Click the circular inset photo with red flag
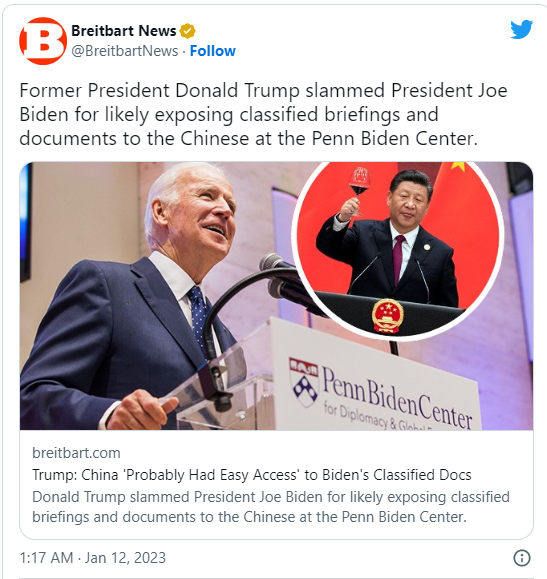Screen dimensions: 547x579 398,248
